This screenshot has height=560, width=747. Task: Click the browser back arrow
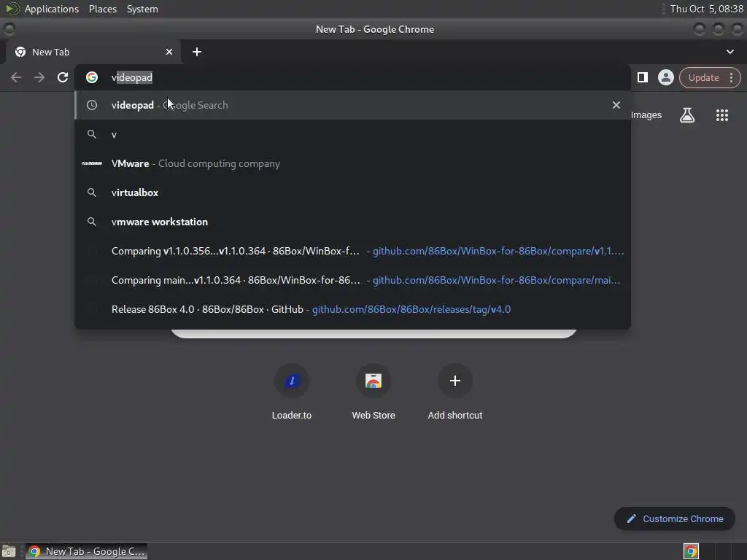click(16, 77)
